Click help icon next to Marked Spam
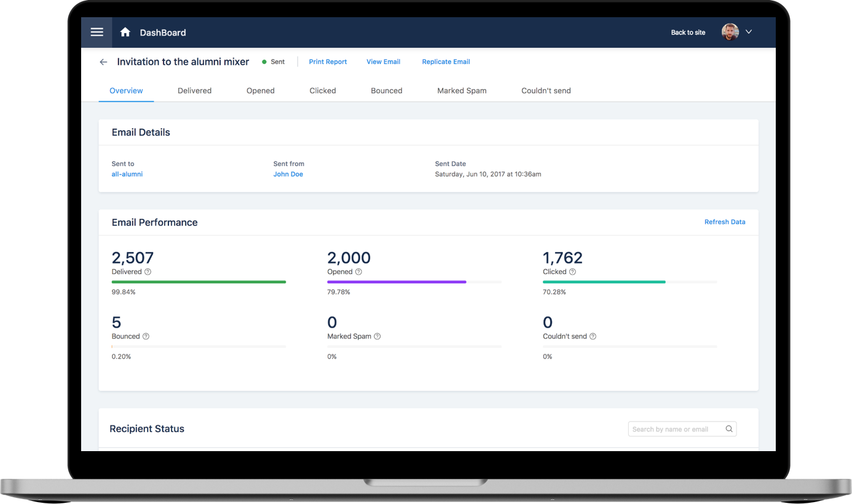Screen dimensions: 852x504 tap(377, 336)
